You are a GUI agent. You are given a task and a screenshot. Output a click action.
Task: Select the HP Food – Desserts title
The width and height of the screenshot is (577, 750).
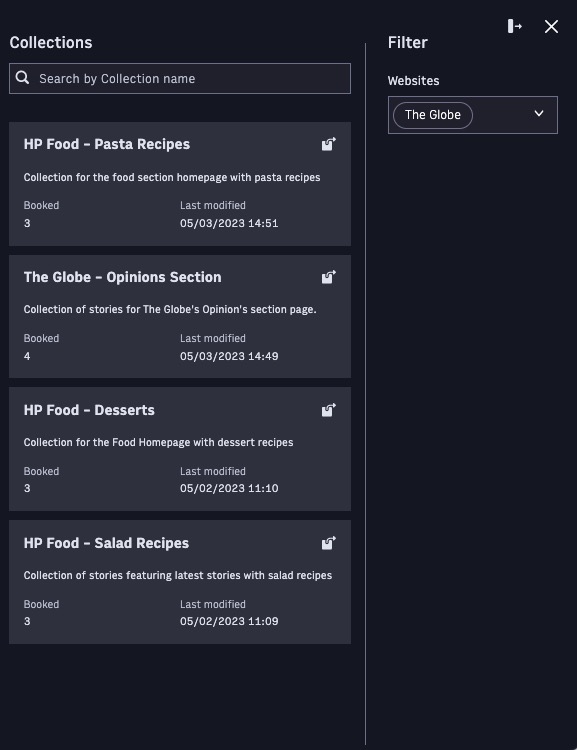pyautogui.click(x=89, y=410)
